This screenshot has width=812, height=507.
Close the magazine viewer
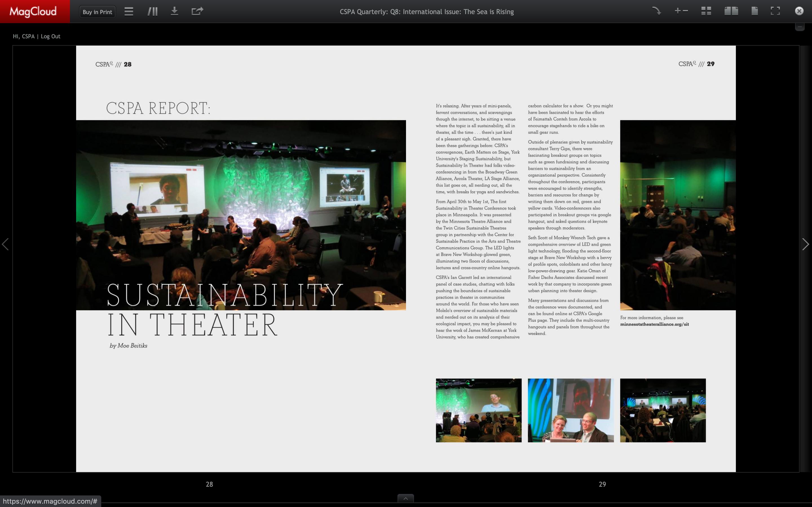click(x=799, y=11)
